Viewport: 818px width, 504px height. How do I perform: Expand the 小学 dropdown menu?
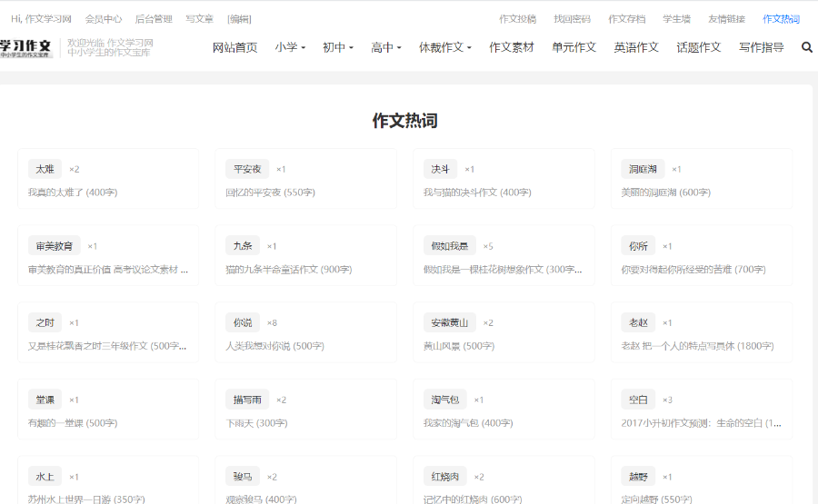(x=290, y=47)
